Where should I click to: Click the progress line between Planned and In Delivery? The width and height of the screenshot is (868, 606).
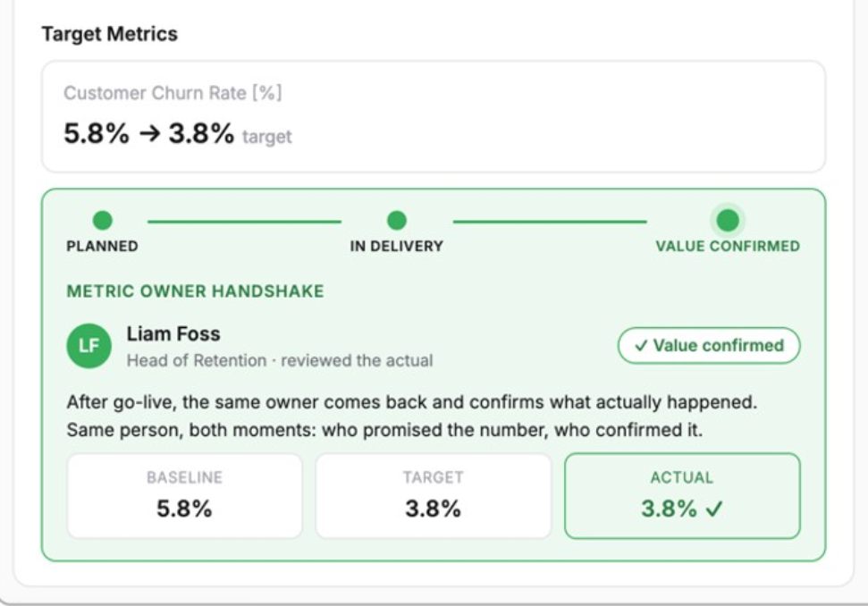(x=244, y=222)
